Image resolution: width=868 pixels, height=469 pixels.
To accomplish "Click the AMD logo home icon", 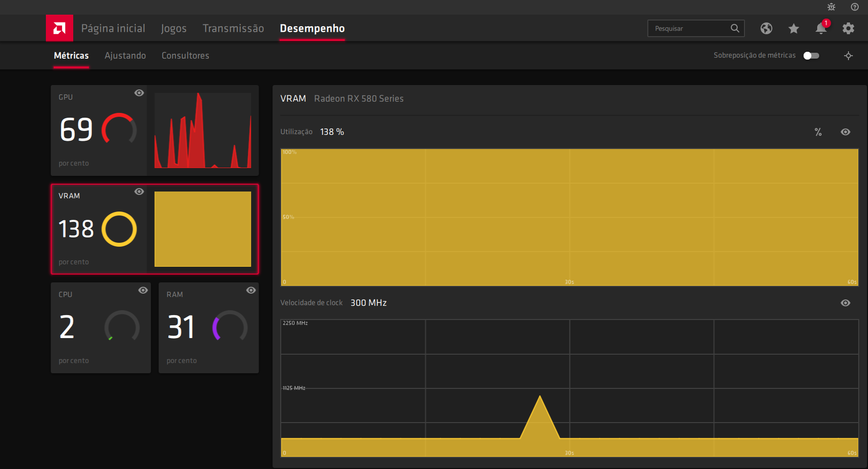I will pos(60,28).
